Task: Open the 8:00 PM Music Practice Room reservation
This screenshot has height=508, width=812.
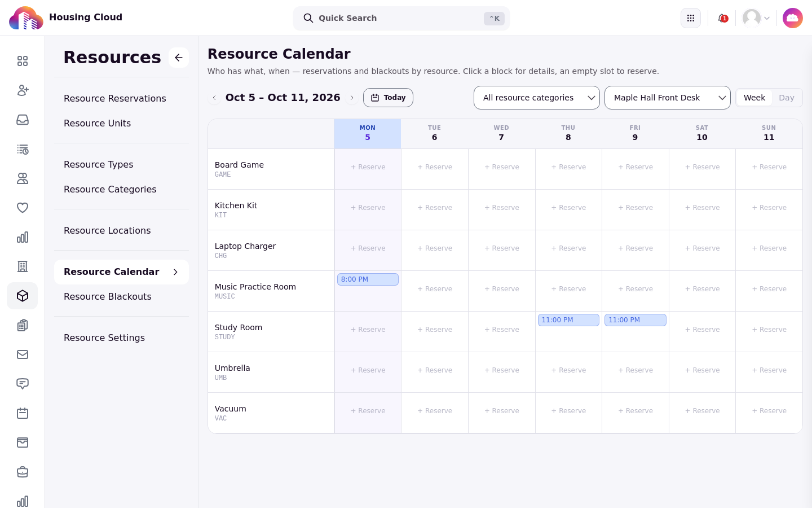Action: [368, 279]
